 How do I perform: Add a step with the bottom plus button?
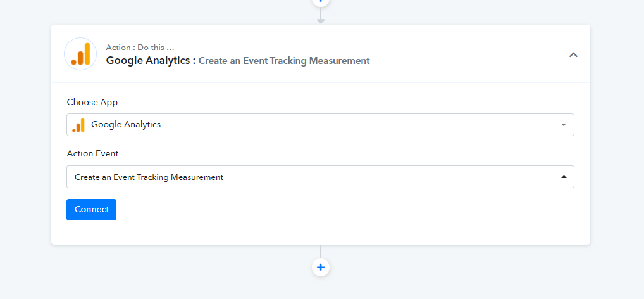click(x=321, y=267)
